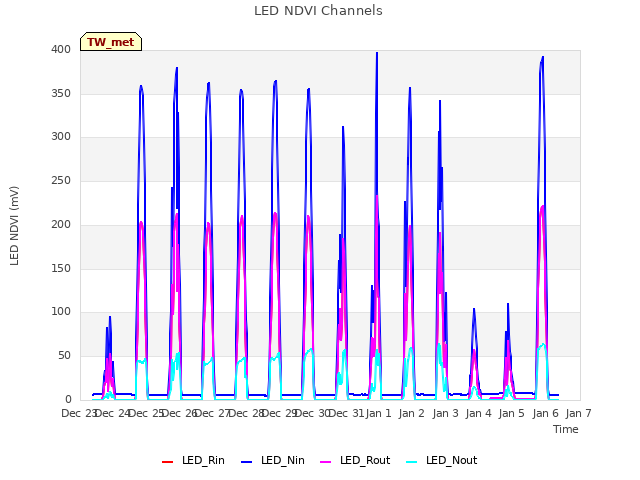Toggle the LED_Rout legend entry
The height and width of the screenshot is (480, 640).
(355, 461)
